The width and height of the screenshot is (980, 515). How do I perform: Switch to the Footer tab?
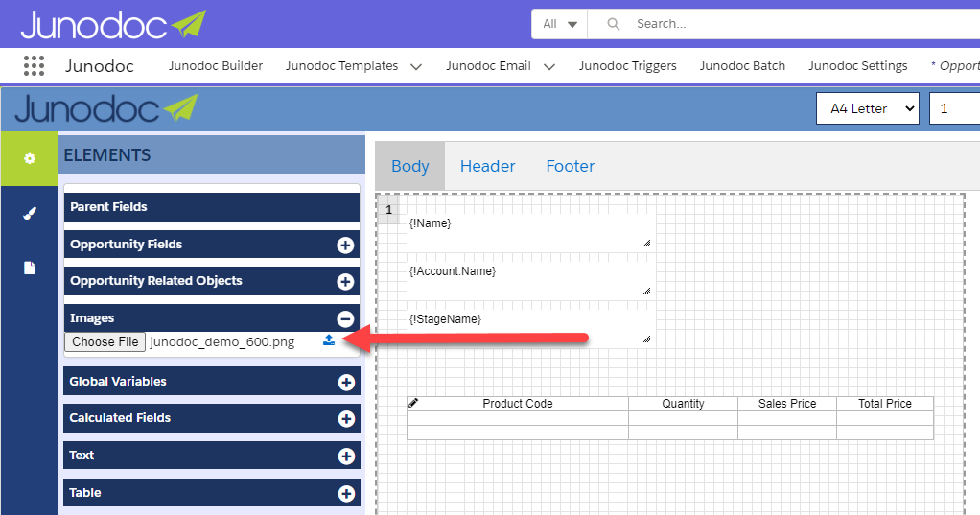[570, 166]
